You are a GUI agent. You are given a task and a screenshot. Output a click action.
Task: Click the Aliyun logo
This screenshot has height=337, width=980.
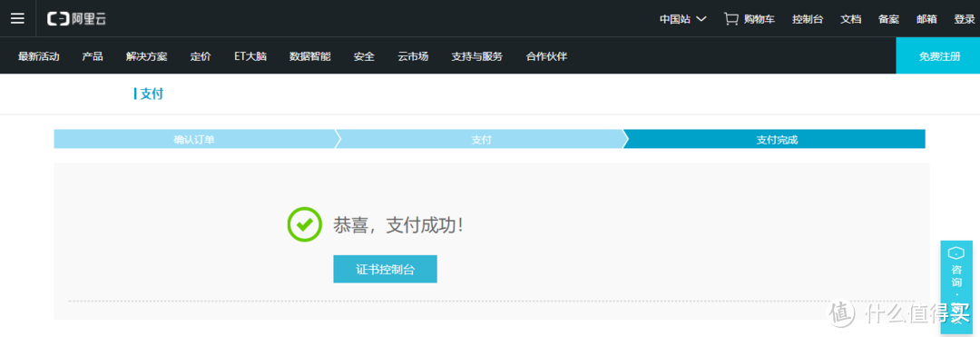click(77, 19)
